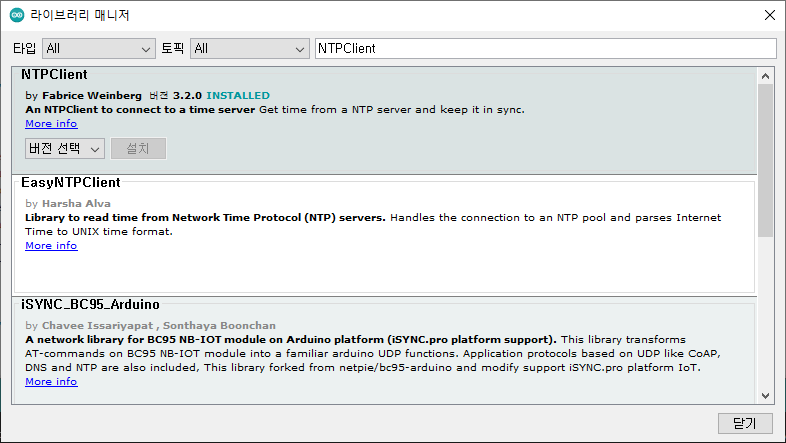Open the 타입 (Type) All dropdown
This screenshot has width=786, height=443.
coord(99,49)
